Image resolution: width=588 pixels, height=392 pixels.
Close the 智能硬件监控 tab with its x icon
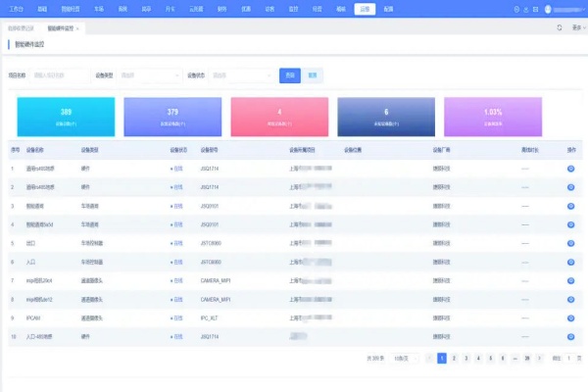click(x=78, y=28)
